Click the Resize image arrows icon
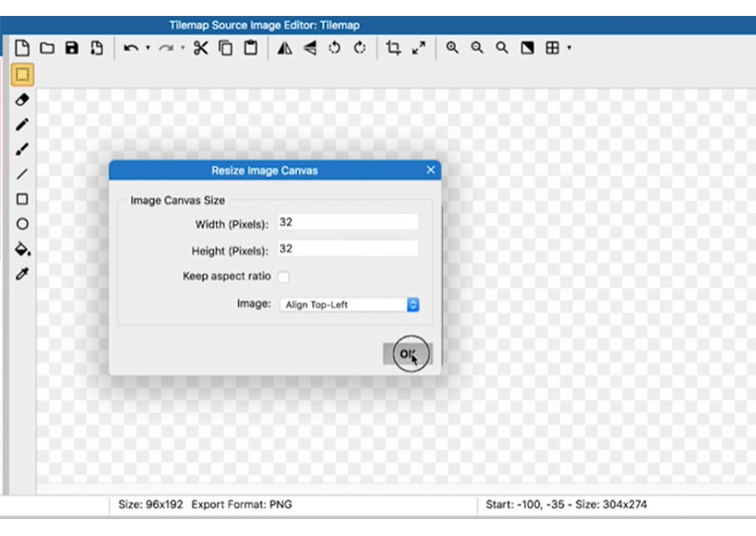This screenshot has width=756, height=536. (x=418, y=49)
